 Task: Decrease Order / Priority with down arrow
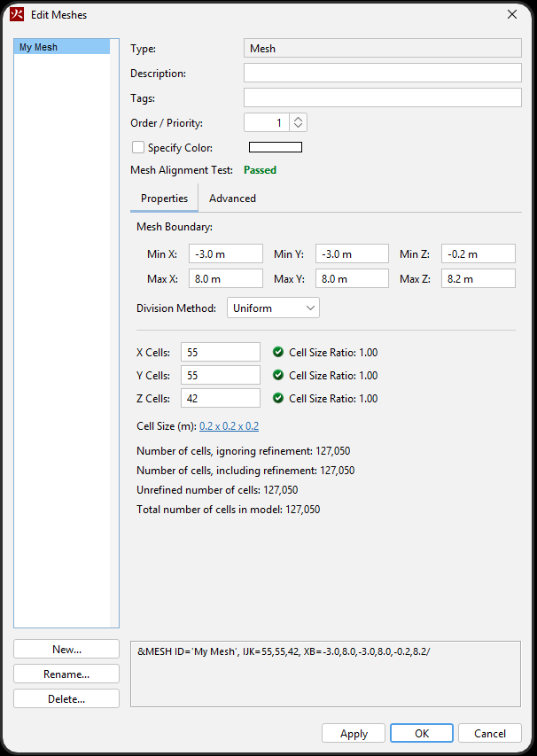point(298,127)
